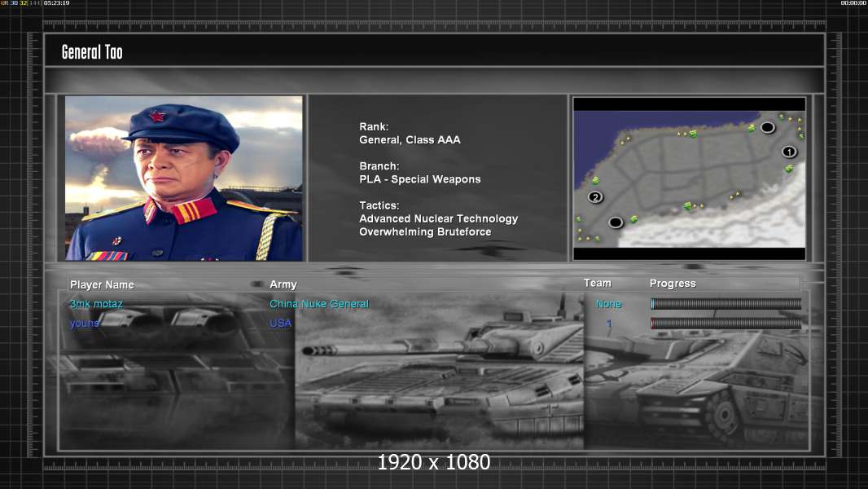This screenshot has height=489, width=868.
Task: Click the "Tactics:" label
Action: tap(379, 205)
